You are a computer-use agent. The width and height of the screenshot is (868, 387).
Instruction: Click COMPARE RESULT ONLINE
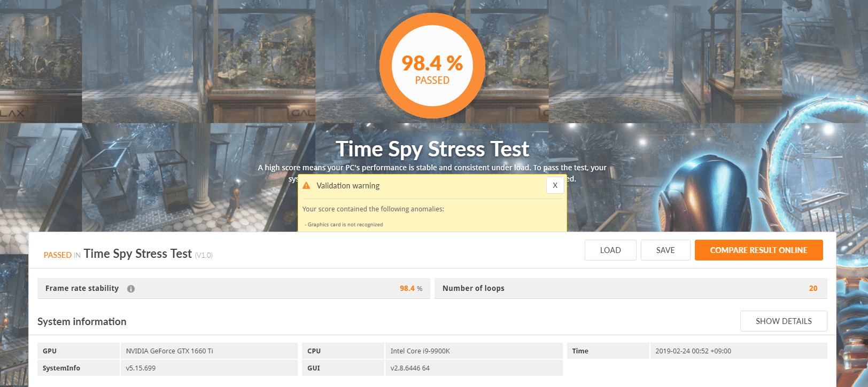pyautogui.click(x=758, y=250)
